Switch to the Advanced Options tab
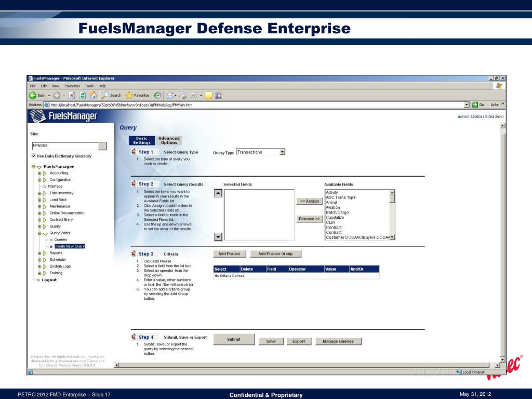 pyautogui.click(x=169, y=140)
